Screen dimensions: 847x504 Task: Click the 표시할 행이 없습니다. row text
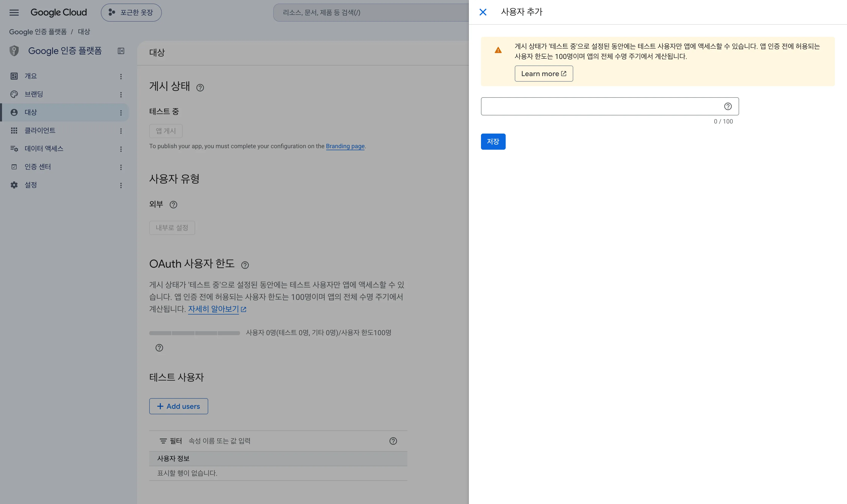pyautogui.click(x=187, y=473)
